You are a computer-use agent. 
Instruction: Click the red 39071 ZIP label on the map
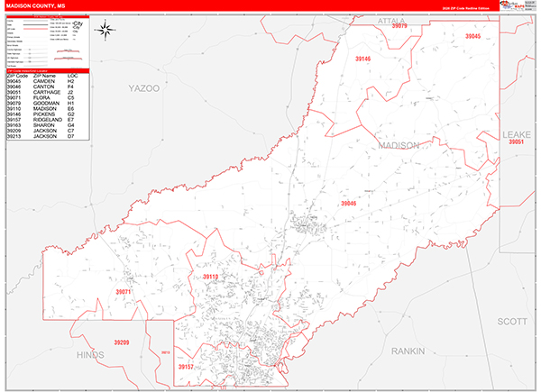pos(124,292)
